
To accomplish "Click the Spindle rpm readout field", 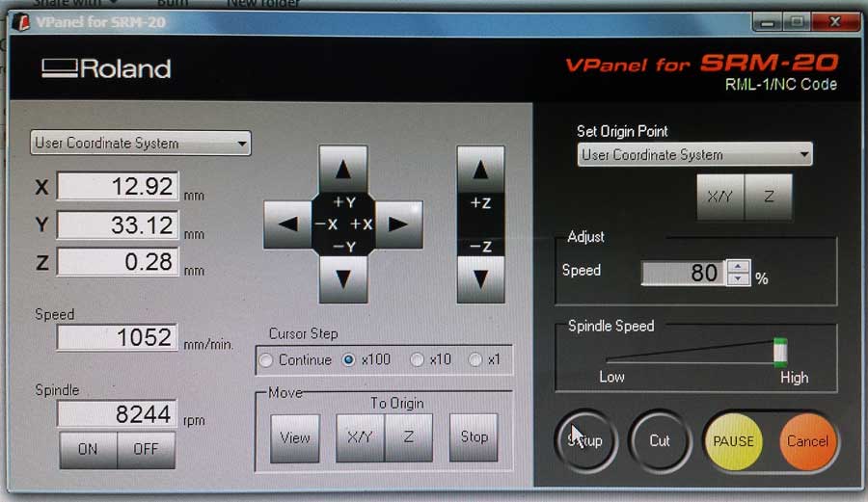I will tap(117, 414).
